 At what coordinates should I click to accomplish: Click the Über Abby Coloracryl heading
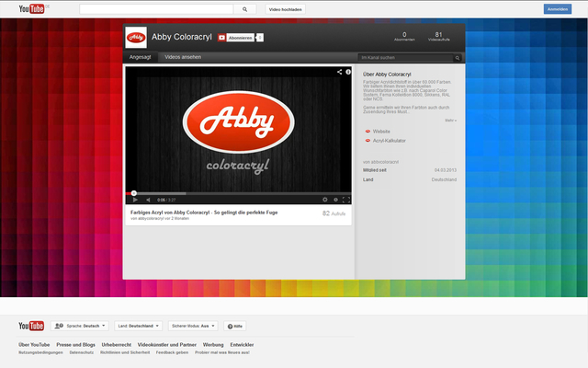click(387, 75)
